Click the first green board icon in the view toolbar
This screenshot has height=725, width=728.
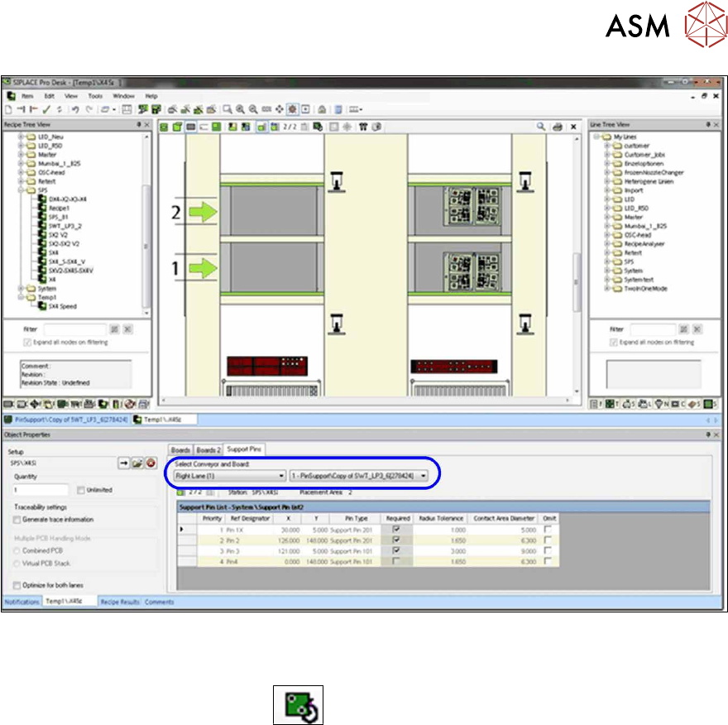pos(164,127)
